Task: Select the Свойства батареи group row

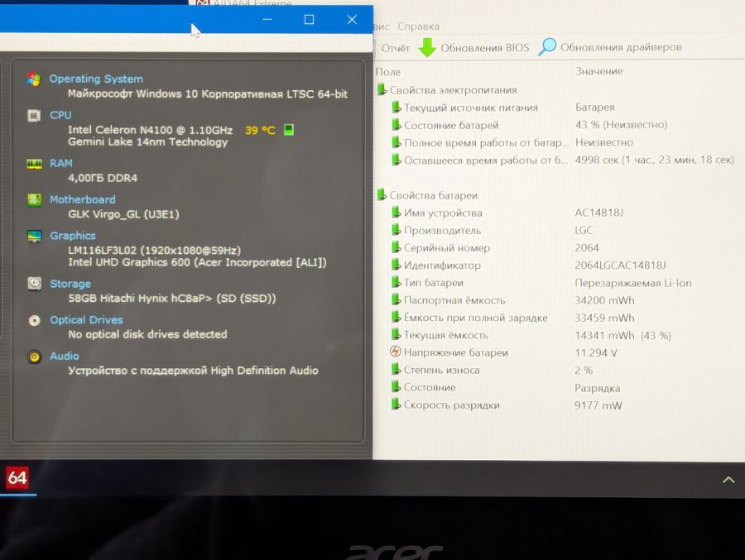Action: click(427, 195)
